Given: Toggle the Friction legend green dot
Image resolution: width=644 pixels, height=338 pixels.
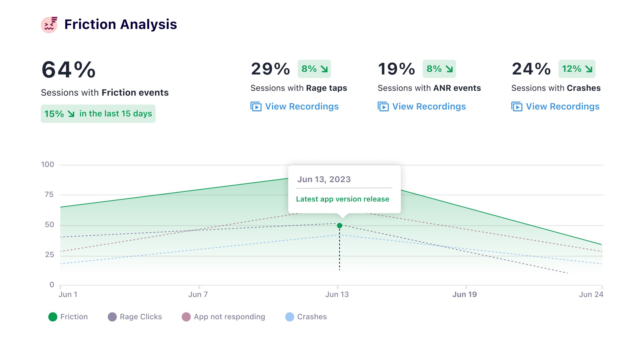Looking at the screenshot, I should point(53,317).
